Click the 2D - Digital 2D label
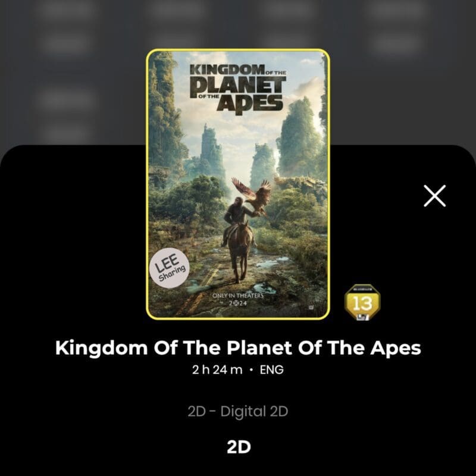 pos(237,411)
